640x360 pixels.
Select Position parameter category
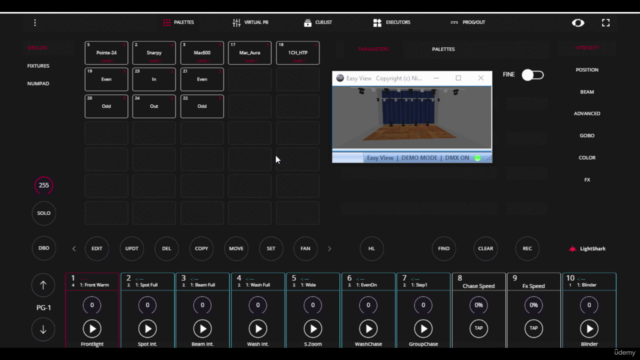click(x=587, y=70)
